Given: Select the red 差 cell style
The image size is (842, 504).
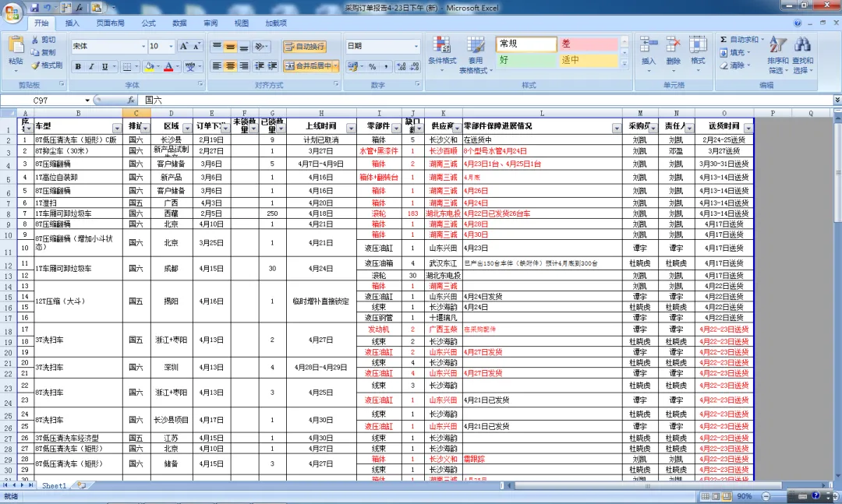Looking at the screenshot, I should (589, 44).
